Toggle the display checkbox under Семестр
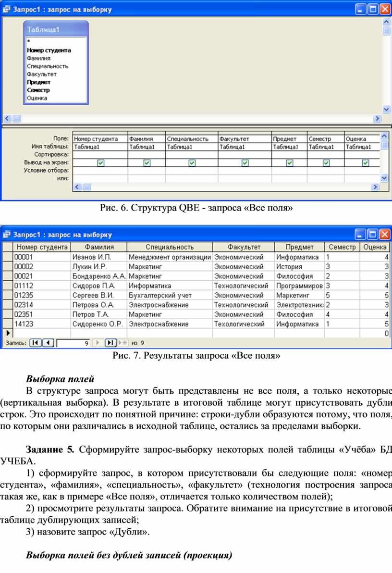The width and height of the screenshot is (392, 573). 326,163
